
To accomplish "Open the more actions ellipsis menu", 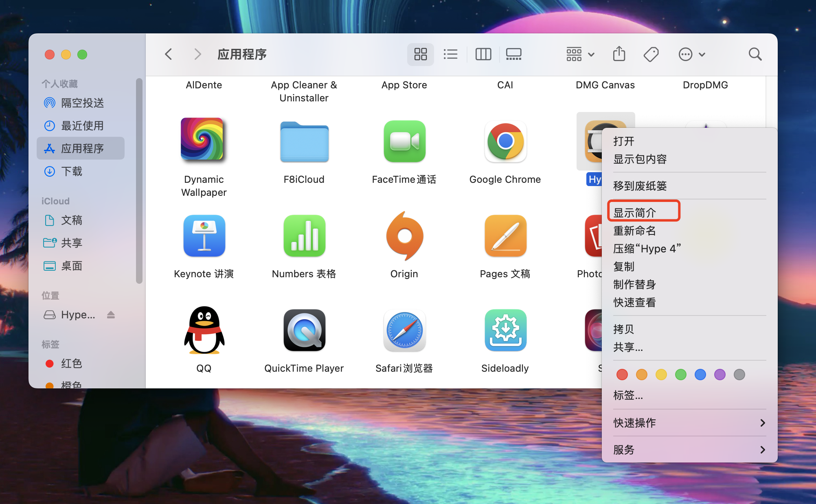I will click(x=692, y=54).
